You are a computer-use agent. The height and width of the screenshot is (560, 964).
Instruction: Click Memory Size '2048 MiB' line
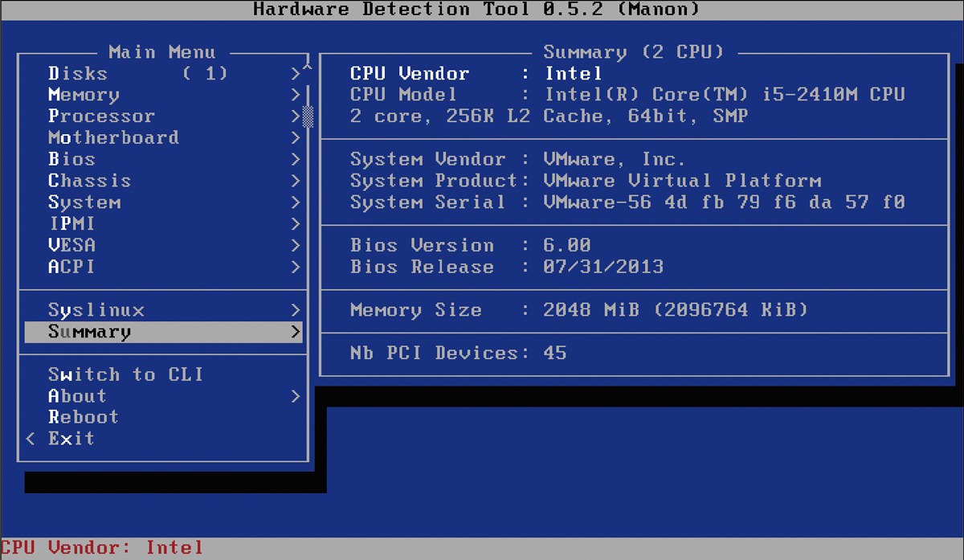(579, 310)
